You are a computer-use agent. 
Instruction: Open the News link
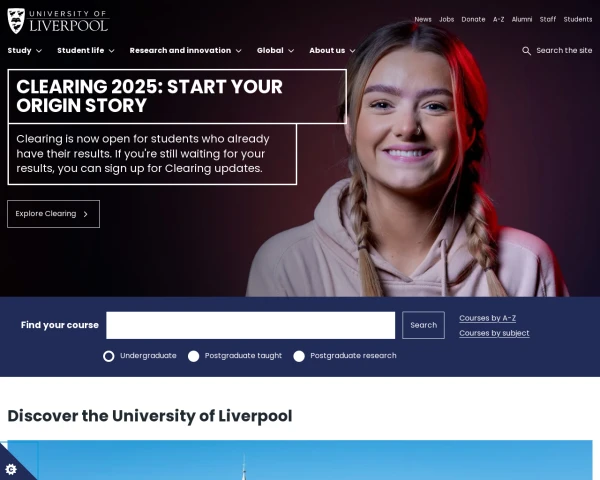[x=423, y=20]
